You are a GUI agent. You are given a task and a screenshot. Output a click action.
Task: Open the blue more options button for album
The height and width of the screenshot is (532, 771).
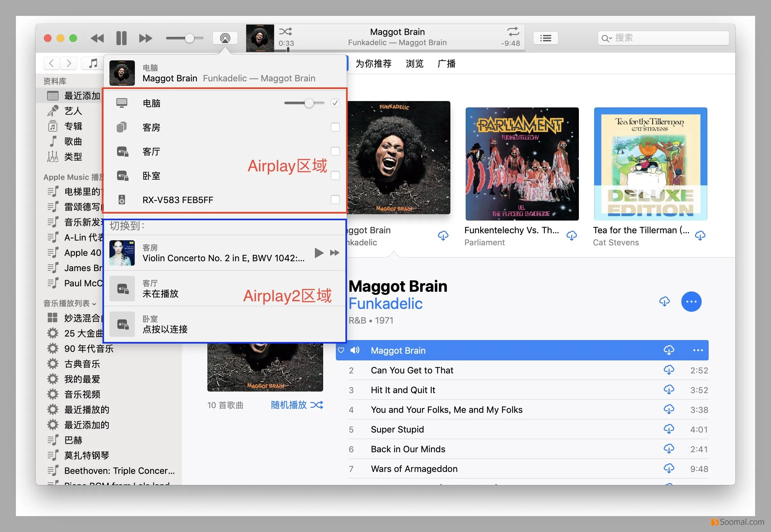[x=691, y=302]
